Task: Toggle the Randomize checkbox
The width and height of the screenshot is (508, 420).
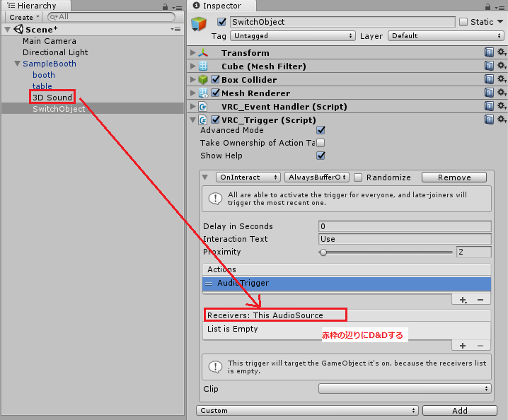Action: [359, 177]
